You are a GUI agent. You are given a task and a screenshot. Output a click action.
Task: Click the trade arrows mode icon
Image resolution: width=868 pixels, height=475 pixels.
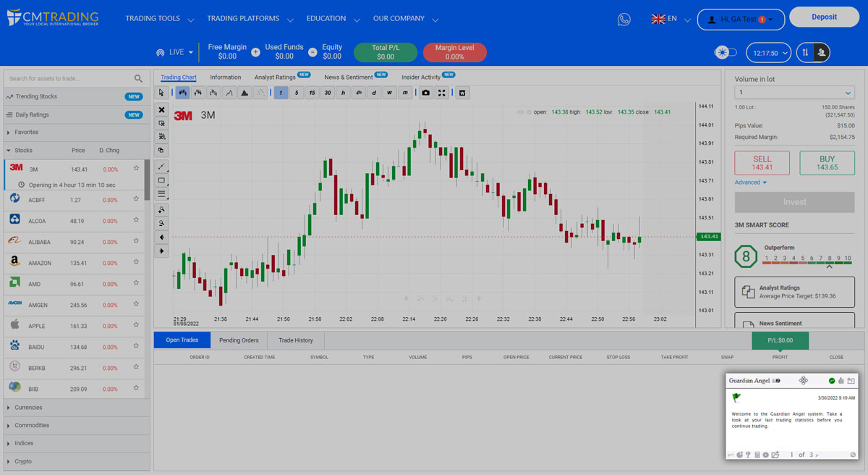tap(805, 52)
